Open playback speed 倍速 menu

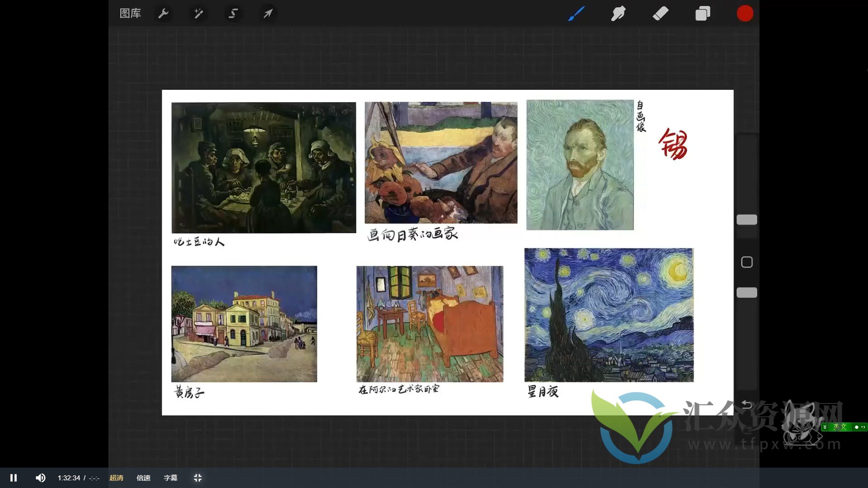coord(143,478)
